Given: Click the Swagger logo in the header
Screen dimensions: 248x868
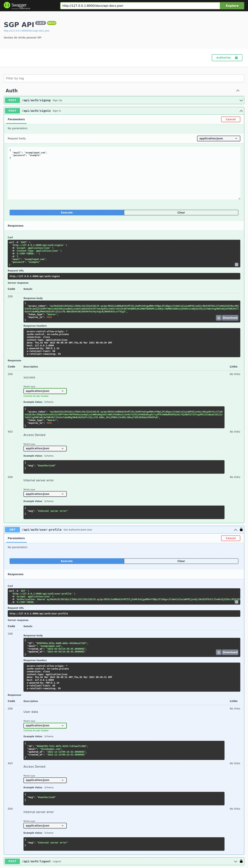Looking at the screenshot, I should click(17, 5).
